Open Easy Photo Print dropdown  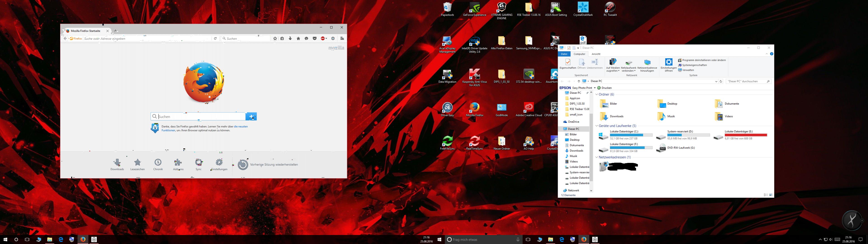(x=595, y=88)
